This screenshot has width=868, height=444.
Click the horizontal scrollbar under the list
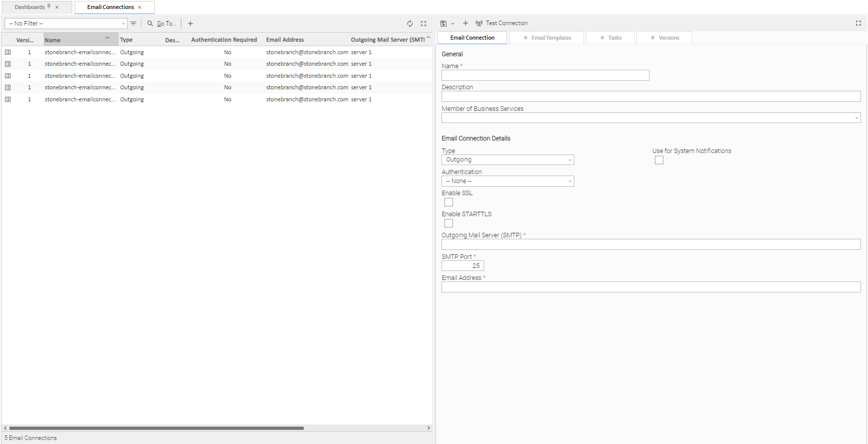[156, 428]
